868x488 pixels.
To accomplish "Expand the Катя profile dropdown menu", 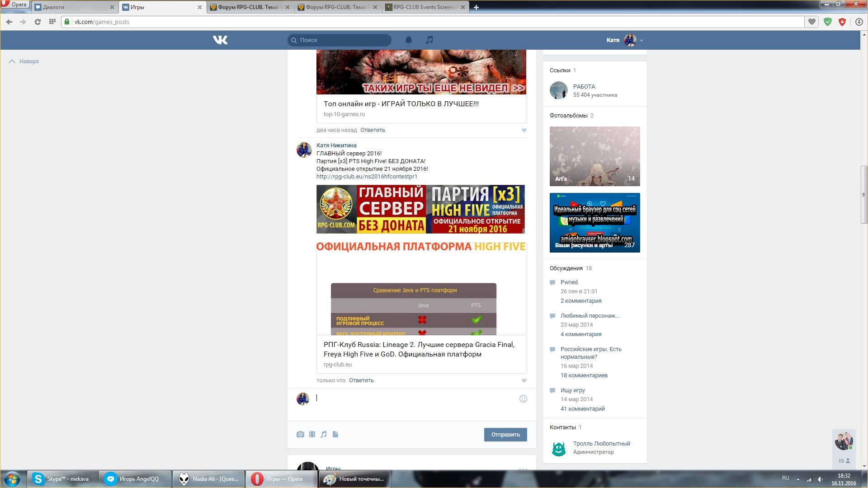I will 641,41.
